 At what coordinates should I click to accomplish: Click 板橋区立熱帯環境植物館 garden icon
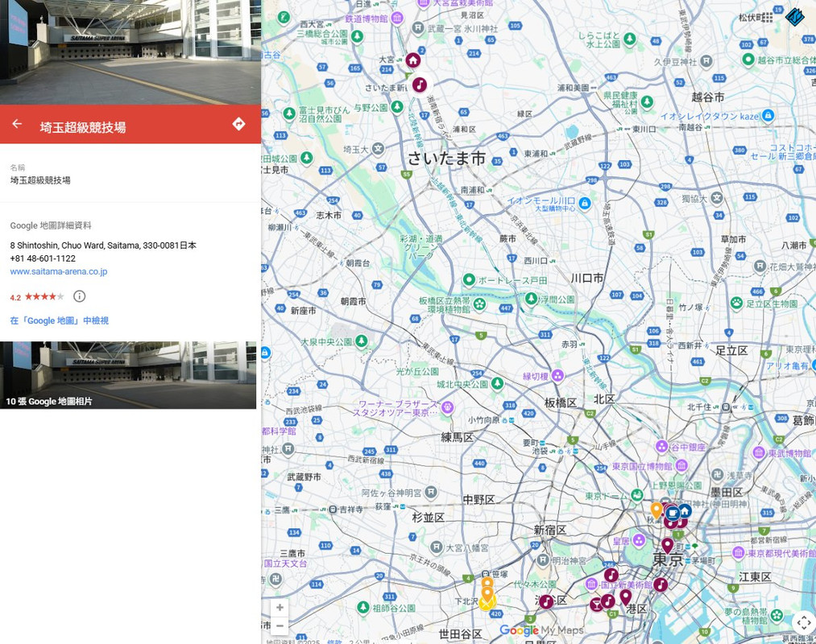(479, 303)
